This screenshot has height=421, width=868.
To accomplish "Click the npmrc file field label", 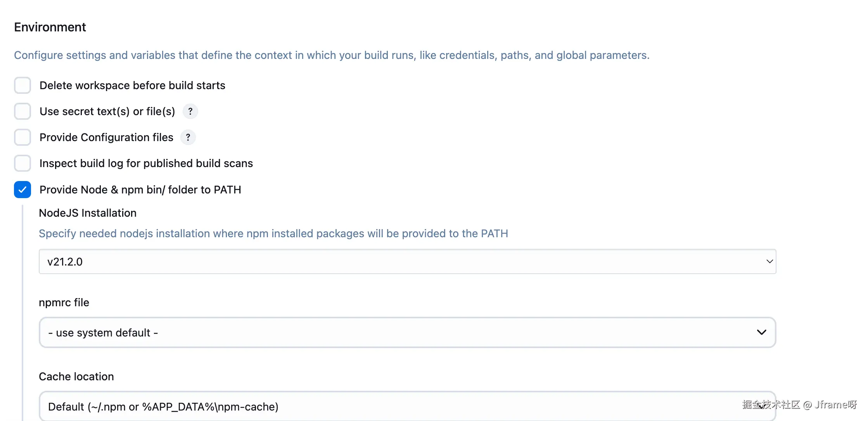I will [64, 303].
